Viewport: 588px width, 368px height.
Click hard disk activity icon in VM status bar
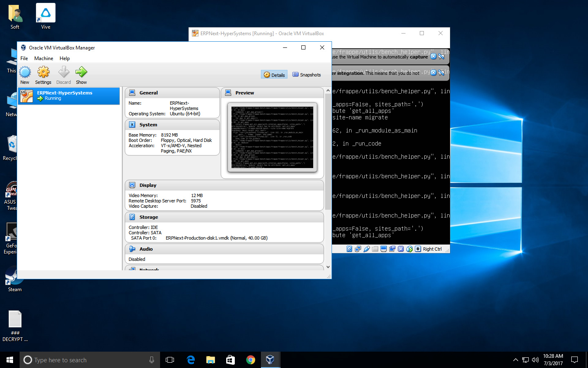(x=349, y=249)
